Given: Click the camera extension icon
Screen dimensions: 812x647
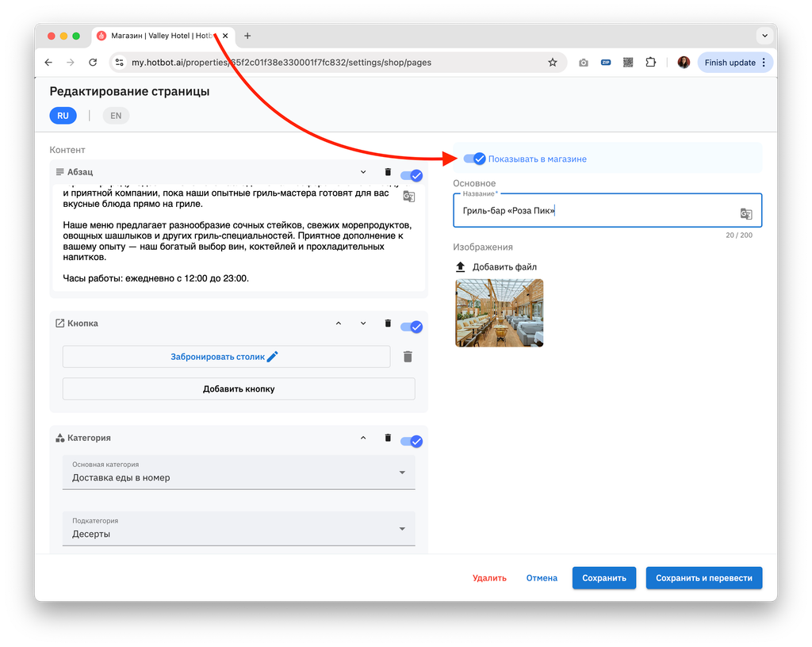Looking at the screenshot, I should (584, 63).
